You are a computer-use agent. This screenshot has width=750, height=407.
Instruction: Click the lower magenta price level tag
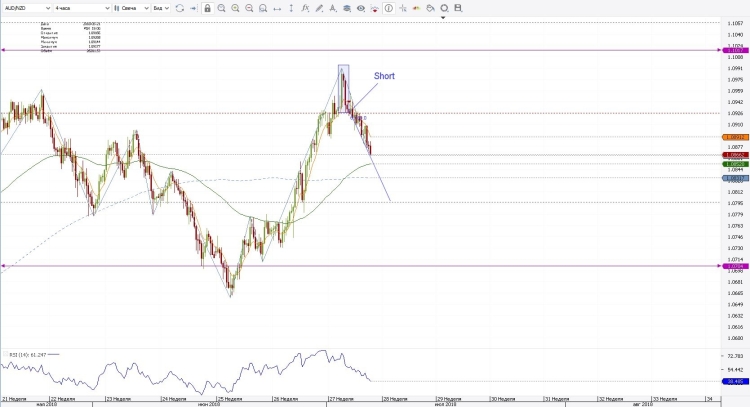click(736, 266)
